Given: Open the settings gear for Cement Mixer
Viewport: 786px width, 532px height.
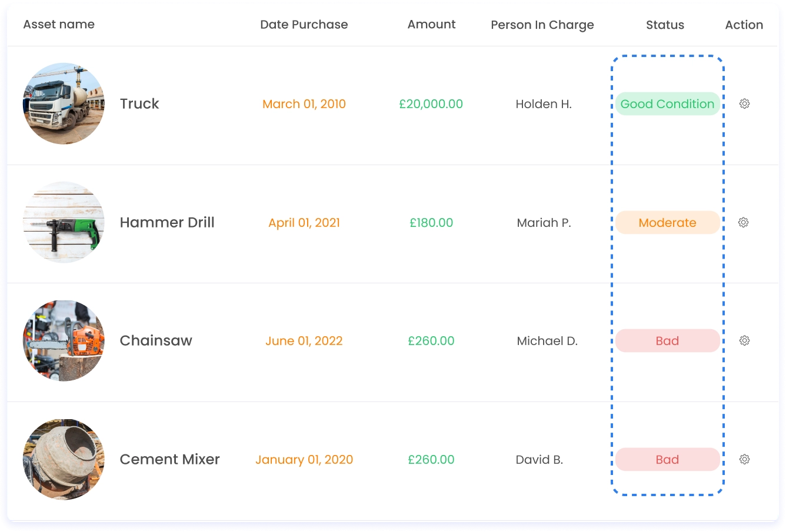Looking at the screenshot, I should pyautogui.click(x=744, y=459).
